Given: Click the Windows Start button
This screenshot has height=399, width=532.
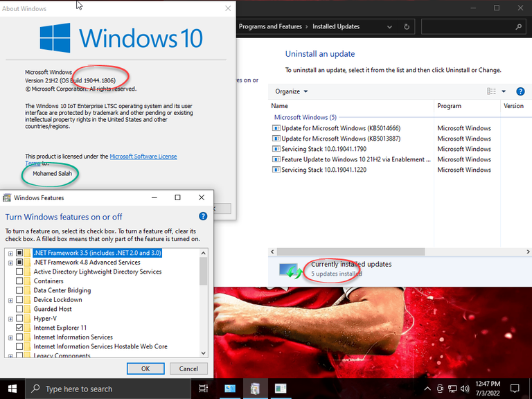Looking at the screenshot, I should click(12, 389).
